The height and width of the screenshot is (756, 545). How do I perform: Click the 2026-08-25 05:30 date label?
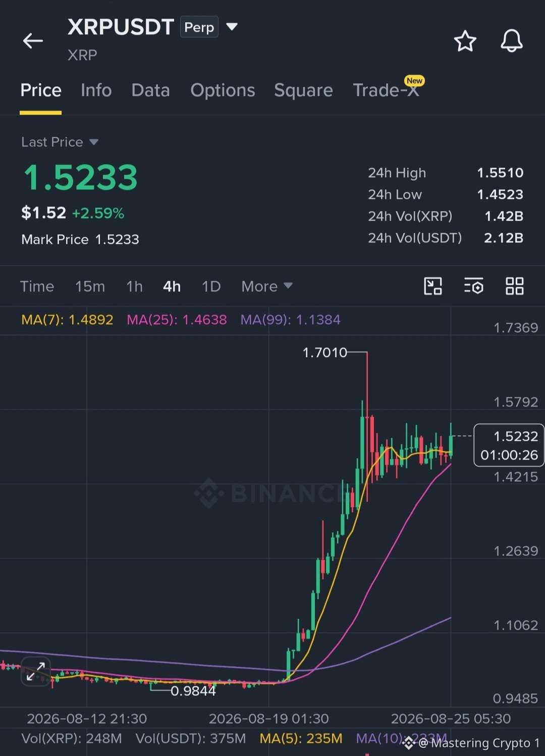coord(451,719)
